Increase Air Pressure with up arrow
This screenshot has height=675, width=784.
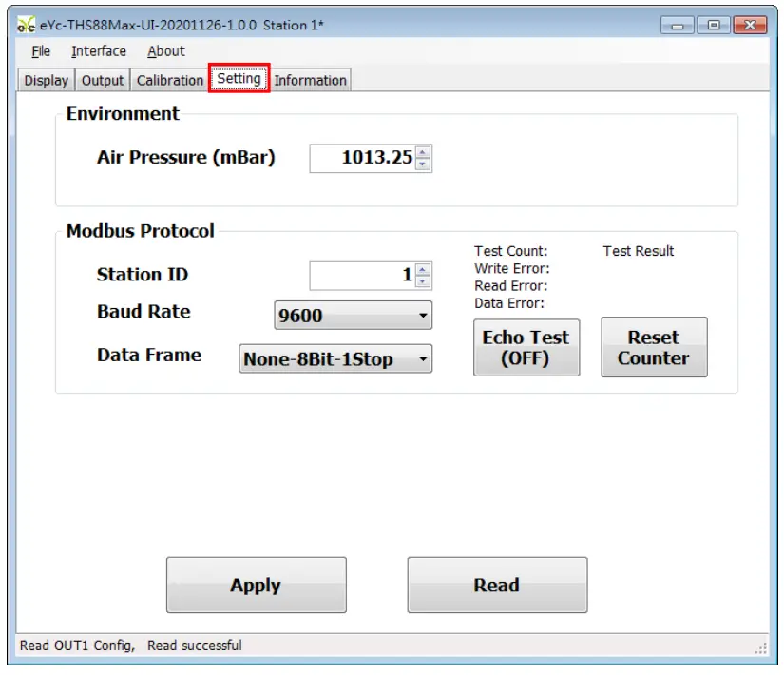[x=423, y=152]
